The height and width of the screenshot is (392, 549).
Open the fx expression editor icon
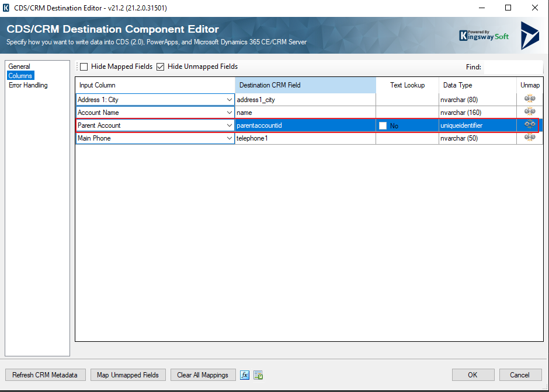point(245,374)
